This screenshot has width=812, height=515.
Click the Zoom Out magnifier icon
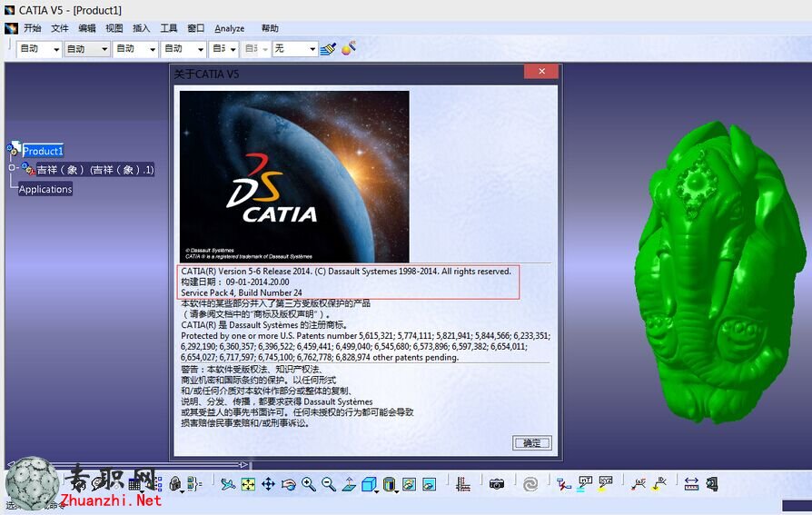point(328,484)
